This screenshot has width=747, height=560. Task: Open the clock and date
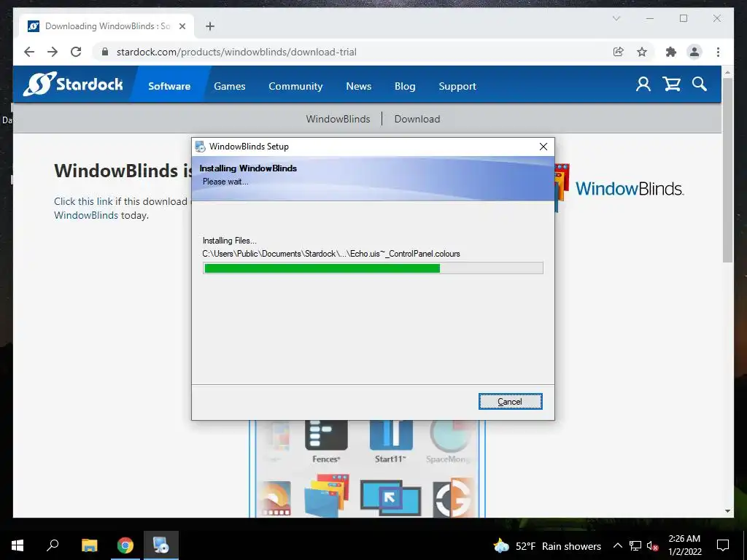684,545
